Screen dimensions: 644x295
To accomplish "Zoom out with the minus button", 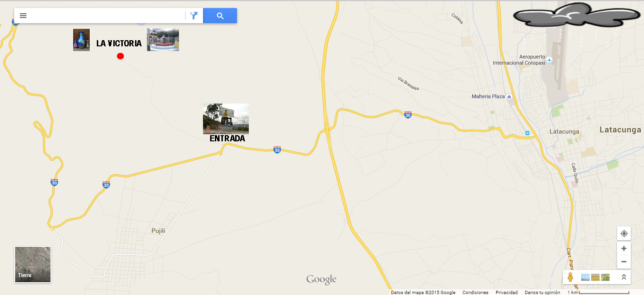I will pyautogui.click(x=624, y=261).
